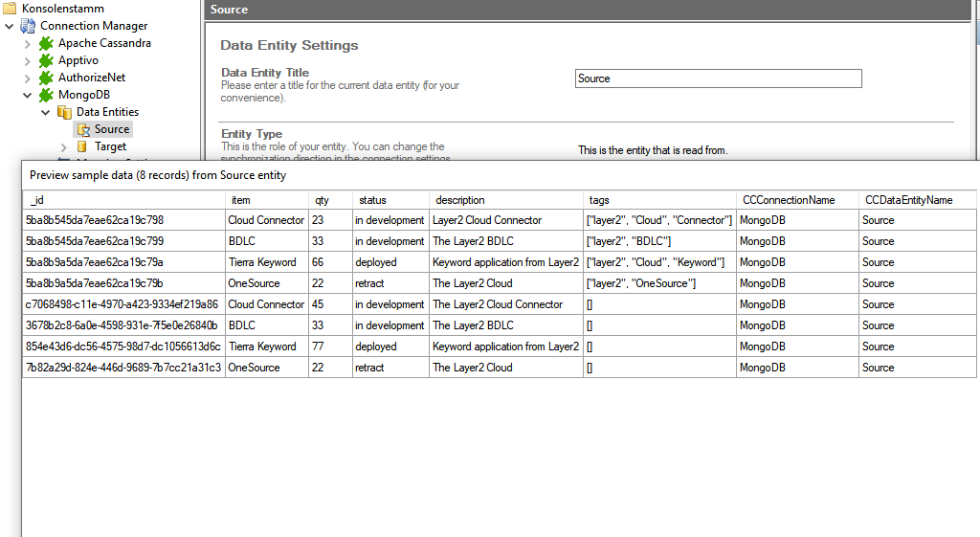
Task: Expand the Apptivo node
Action: pyautogui.click(x=28, y=61)
